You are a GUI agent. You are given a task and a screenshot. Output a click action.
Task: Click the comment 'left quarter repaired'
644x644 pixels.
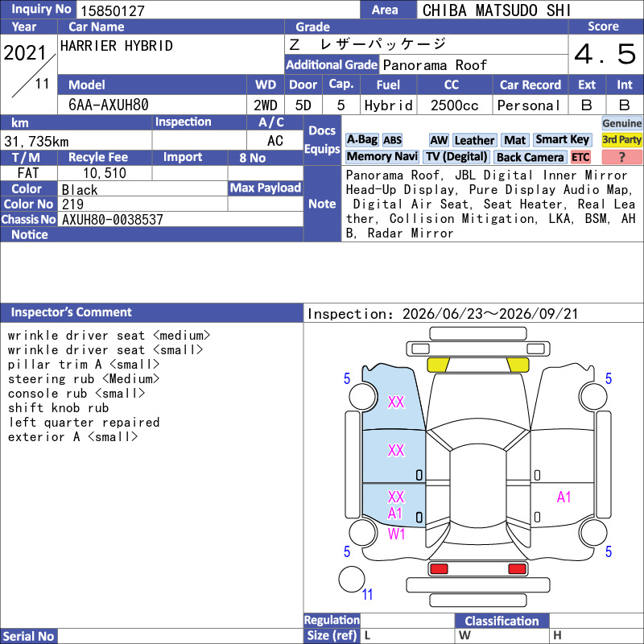point(84,422)
